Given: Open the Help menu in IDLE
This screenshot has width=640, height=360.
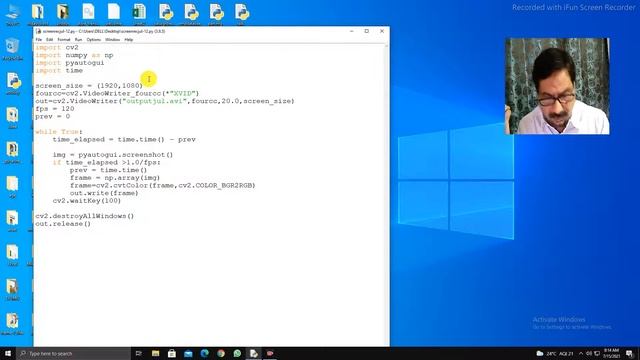Looking at the screenshot, I should pos(129,40).
